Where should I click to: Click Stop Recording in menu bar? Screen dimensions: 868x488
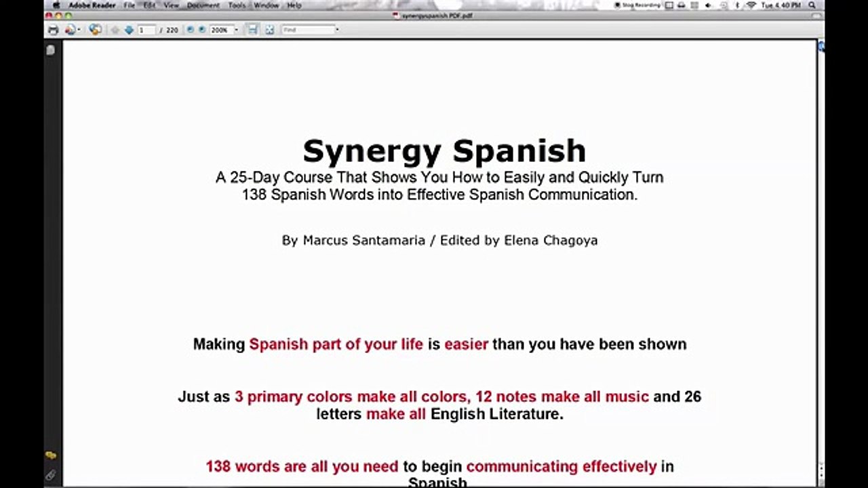[637, 5]
